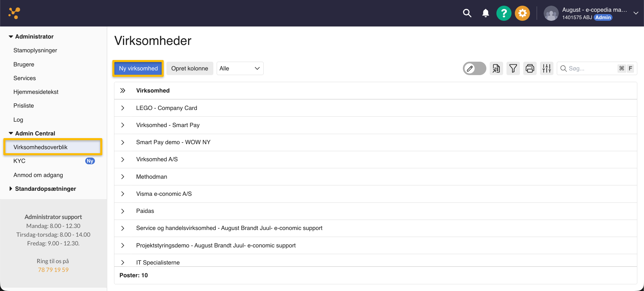Click the search magnifier in top bar
The width and height of the screenshot is (644, 291).
[467, 13]
